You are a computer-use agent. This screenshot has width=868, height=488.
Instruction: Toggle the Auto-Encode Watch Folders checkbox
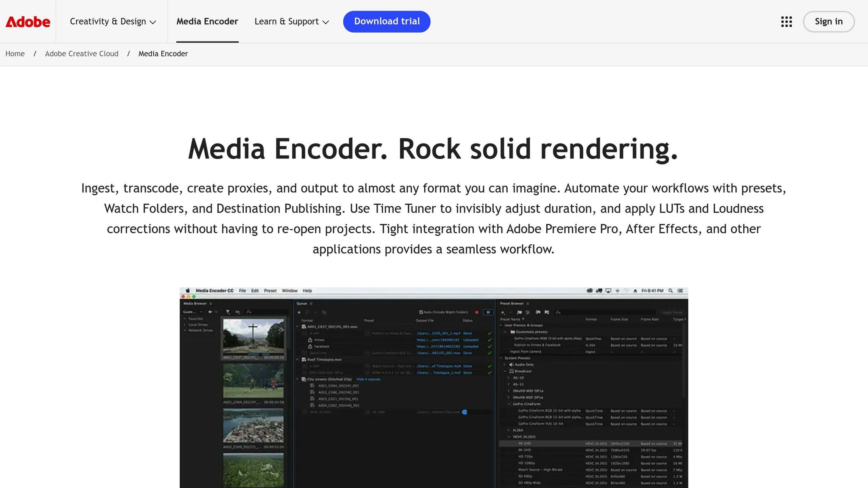(x=421, y=312)
